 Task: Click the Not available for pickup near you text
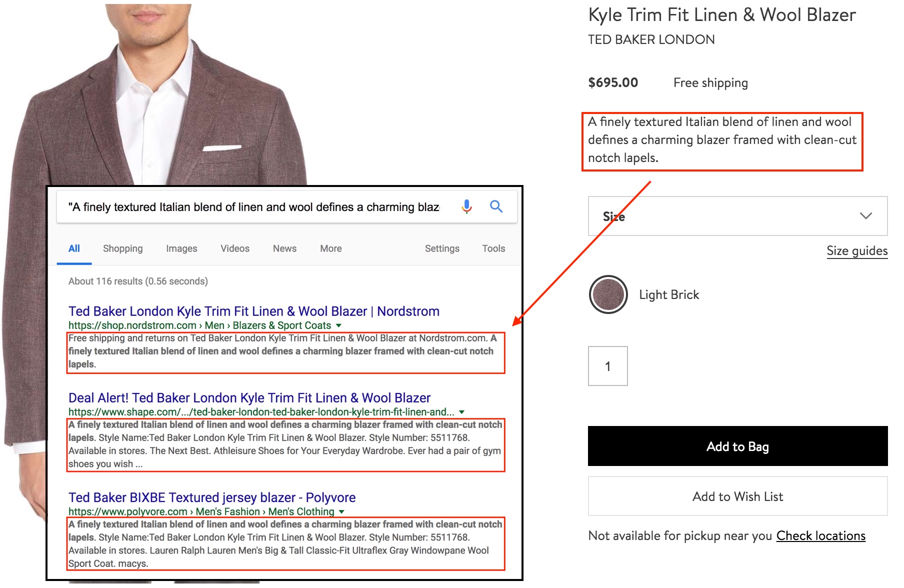[680, 536]
